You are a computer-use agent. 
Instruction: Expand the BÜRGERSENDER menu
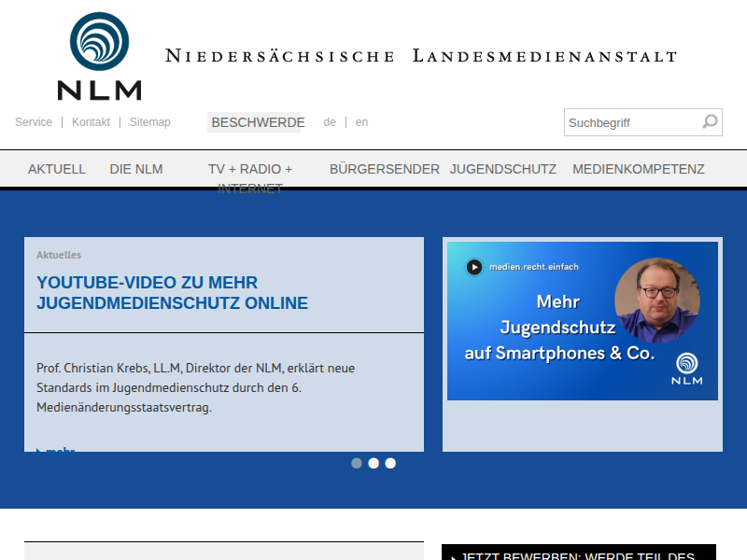(385, 169)
